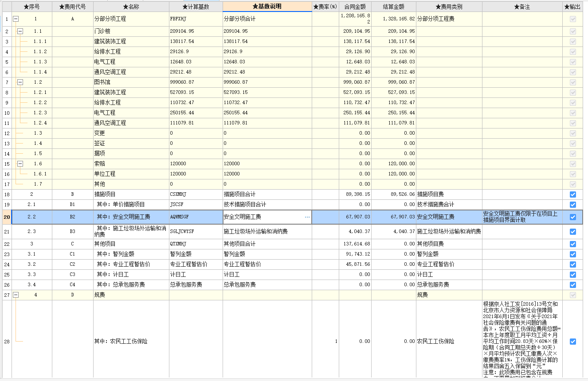Screen dimensions: 588x381
Task: Click the ★输出 column header
Action: click(572, 7)
